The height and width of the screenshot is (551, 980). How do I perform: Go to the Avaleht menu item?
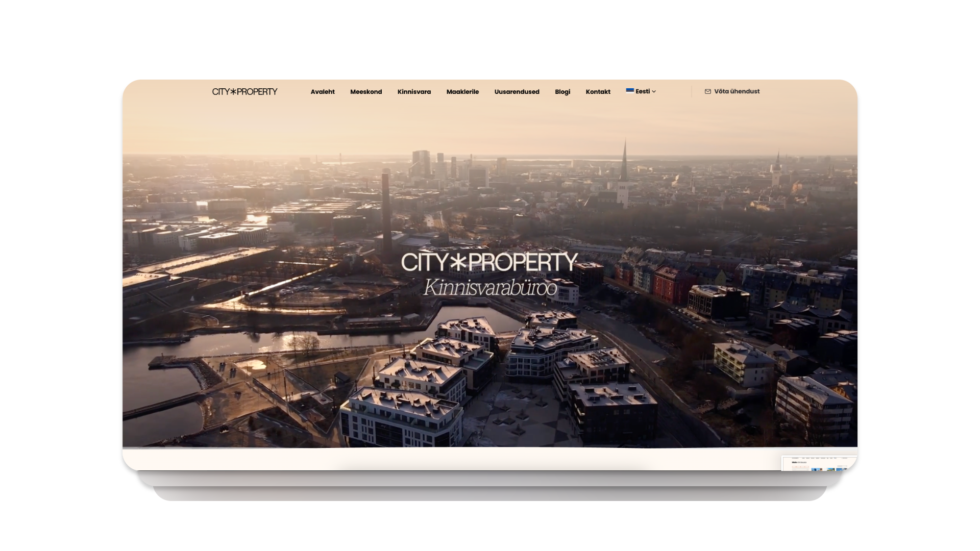[323, 92]
